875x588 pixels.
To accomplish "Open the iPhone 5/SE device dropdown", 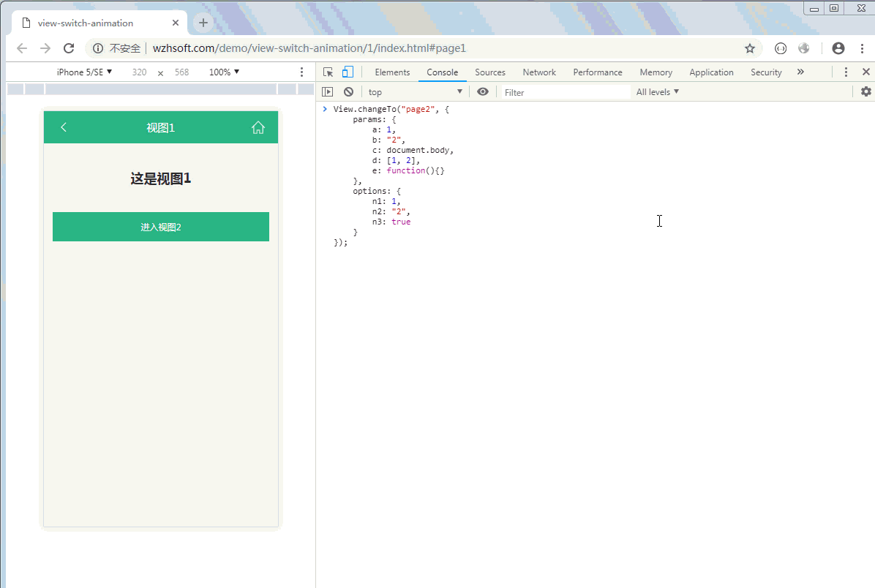I will 84,72.
